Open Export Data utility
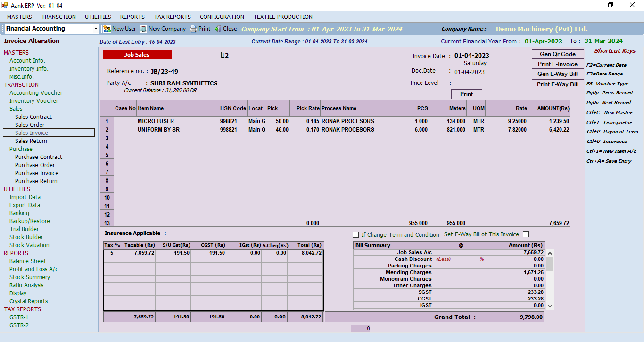Image resolution: width=644 pixels, height=342 pixels. (x=25, y=205)
